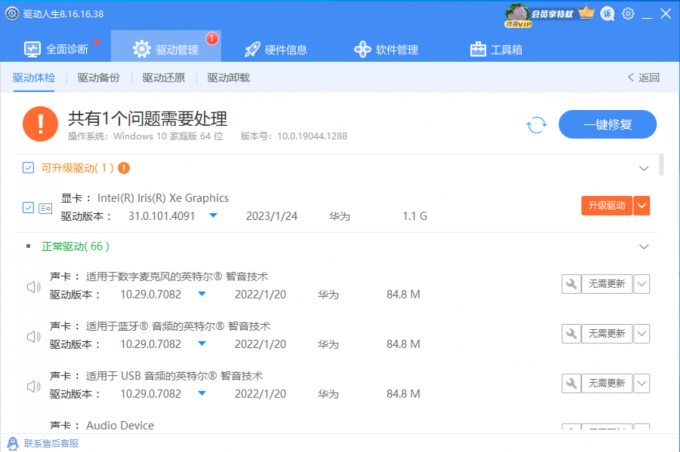Viewport: 680px width, 452px height.
Task: Click the 升级驱动 button
Action: (606, 206)
